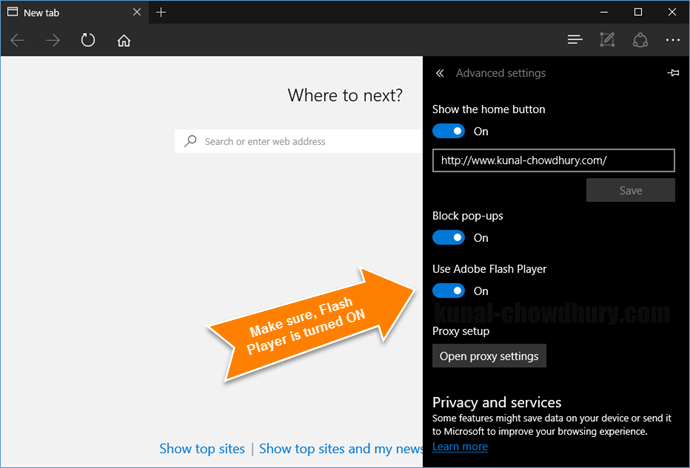Go back from Advanced settings via chevrons

point(440,73)
